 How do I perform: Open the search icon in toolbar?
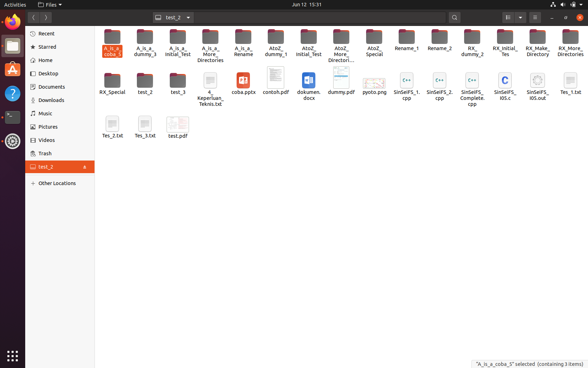(x=454, y=18)
